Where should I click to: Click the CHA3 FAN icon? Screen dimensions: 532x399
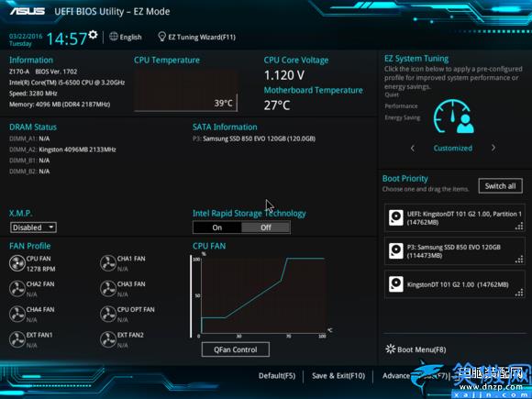click(108, 289)
